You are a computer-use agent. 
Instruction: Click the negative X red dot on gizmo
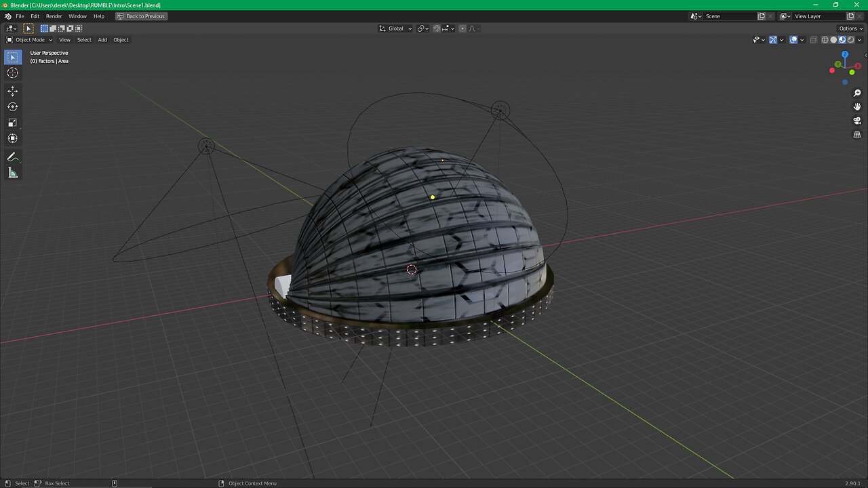point(832,70)
